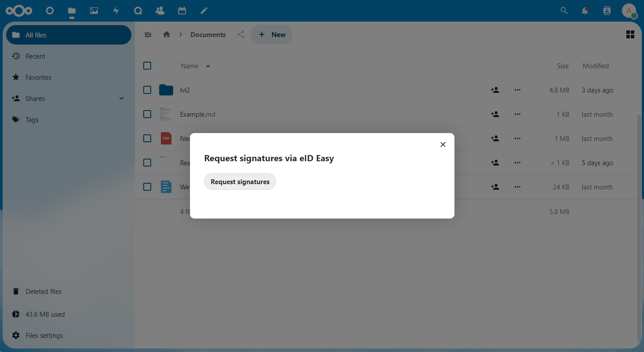Open the user avatar menu
Screen dimensions: 644x352
coord(629,11)
